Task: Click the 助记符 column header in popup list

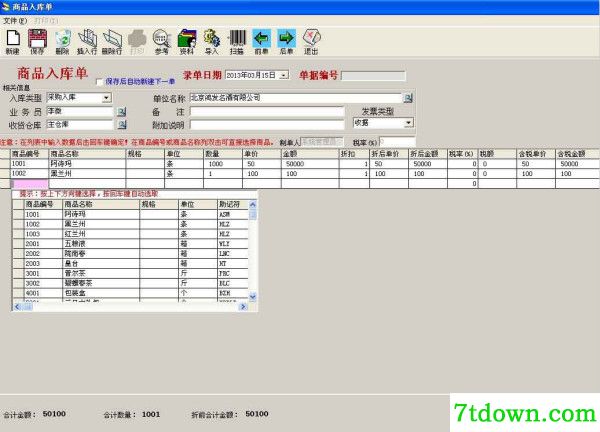Action: [233, 204]
